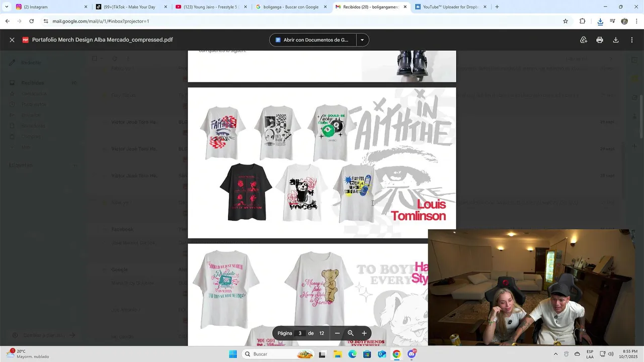Open Outlook from the taskbar
This screenshot has width=644, height=362.
click(382, 354)
